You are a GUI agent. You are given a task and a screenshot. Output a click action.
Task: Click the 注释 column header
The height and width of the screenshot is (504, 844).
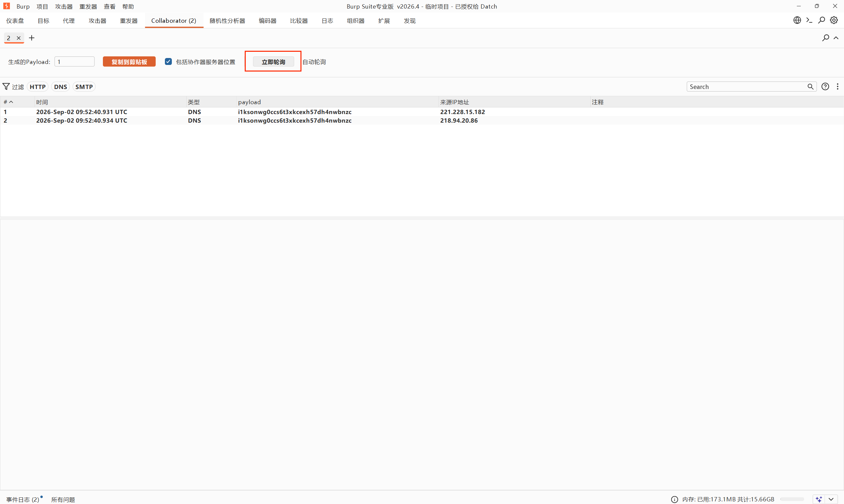(717, 102)
